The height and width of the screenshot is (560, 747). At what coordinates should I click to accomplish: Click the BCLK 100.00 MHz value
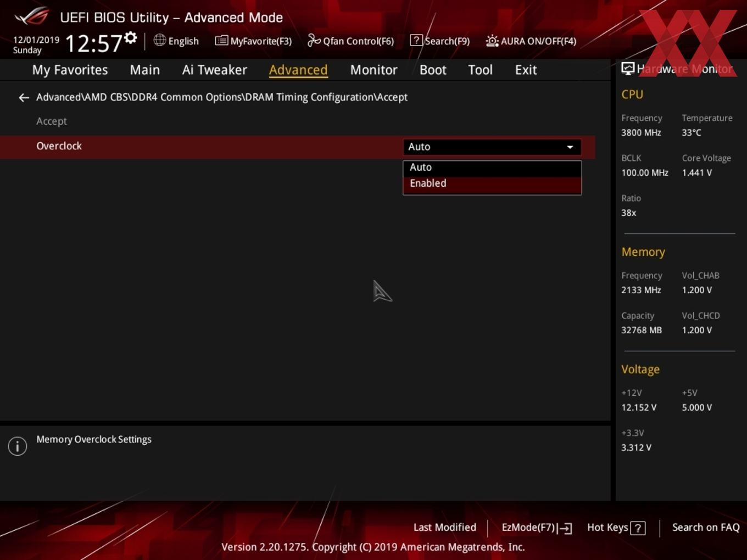[x=645, y=172]
